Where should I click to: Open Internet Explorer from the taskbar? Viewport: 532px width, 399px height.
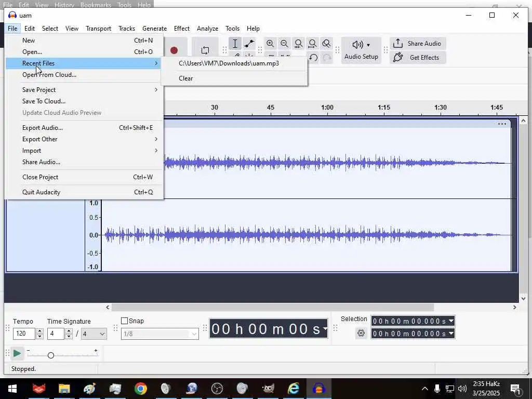tap(294, 389)
